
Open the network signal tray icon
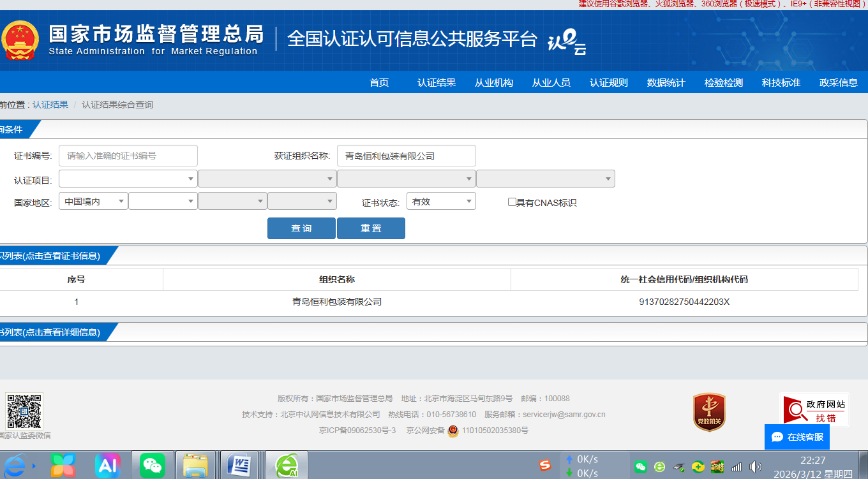point(737,467)
